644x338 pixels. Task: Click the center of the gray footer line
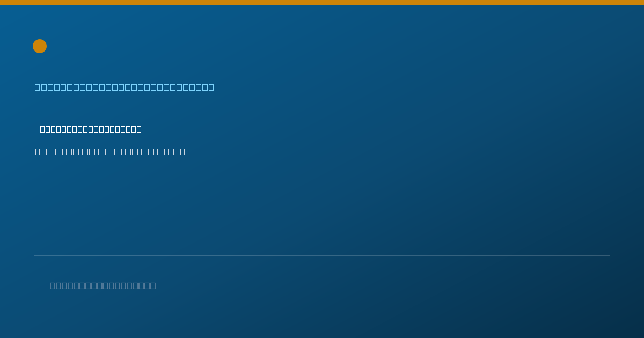(x=103, y=286)
